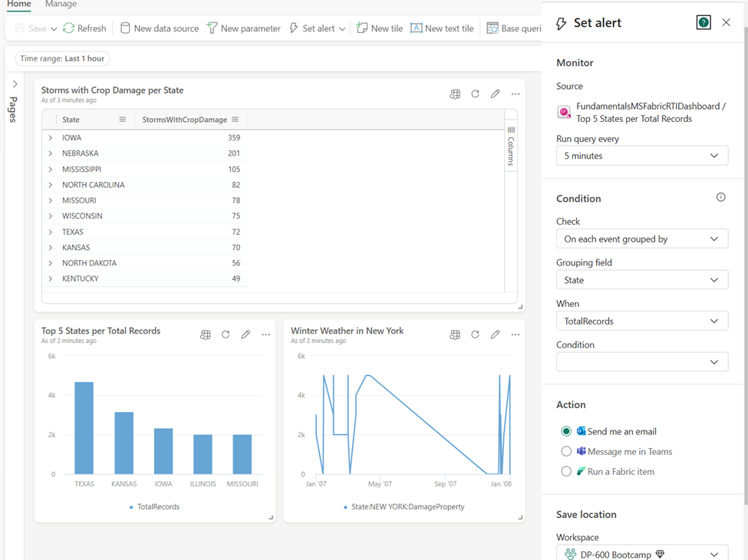Screen dimensions: 748x560
Task: Open the empty Condition dropdown
Action: (x=642, y=362)
